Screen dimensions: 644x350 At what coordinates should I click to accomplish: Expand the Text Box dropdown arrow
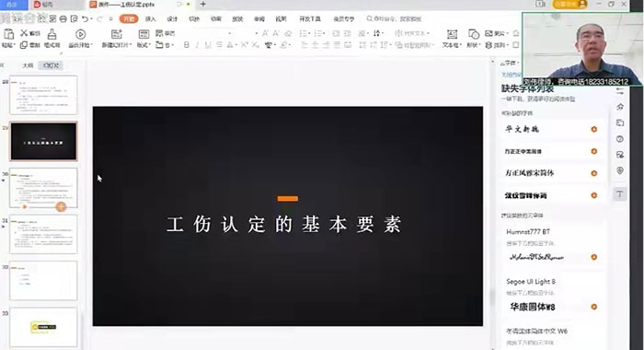pos(460,45)
